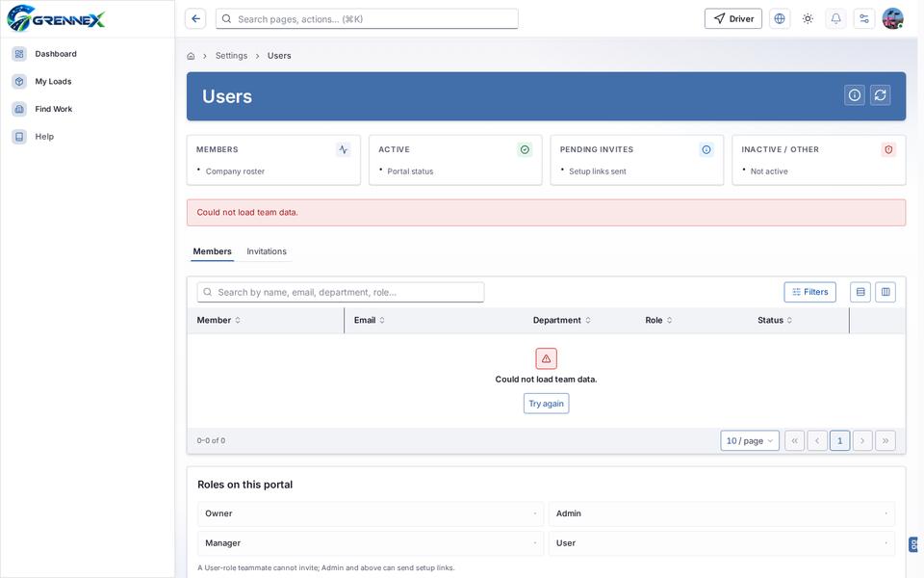Click Try again to reload team data
The width and height of the screenshot is (924, 578).
(547, 404)
